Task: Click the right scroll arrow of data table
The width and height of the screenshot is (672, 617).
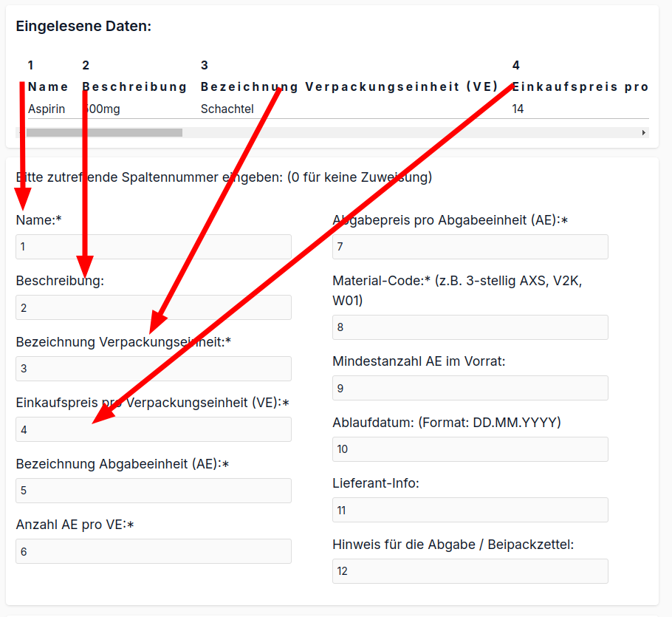Action: click(644, 132)
